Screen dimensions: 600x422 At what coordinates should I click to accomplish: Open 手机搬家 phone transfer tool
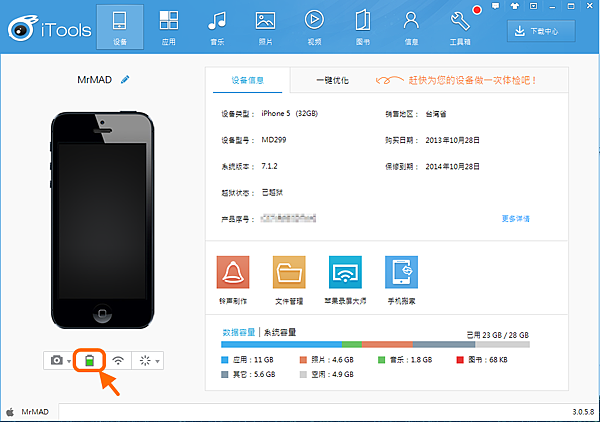[x=401, y=280]
